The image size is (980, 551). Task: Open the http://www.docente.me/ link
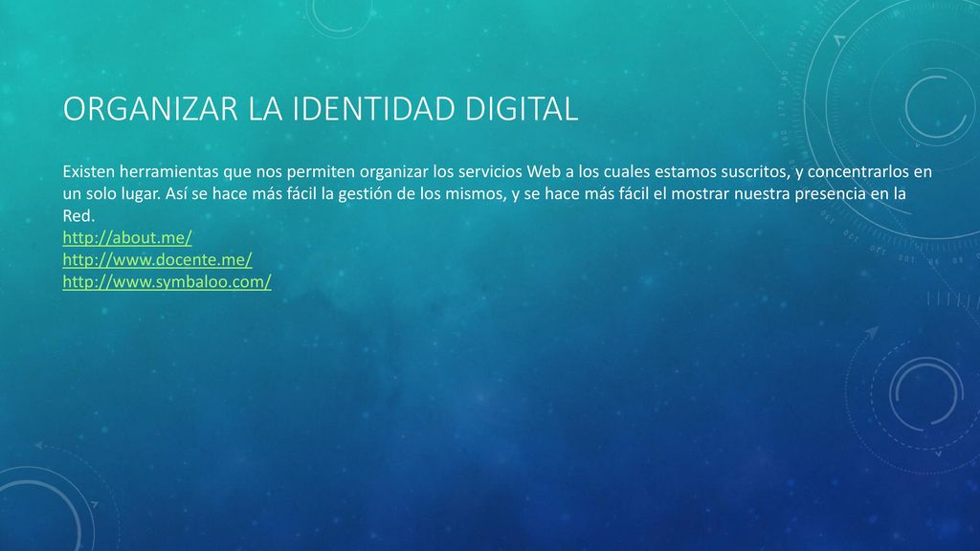[157, 260]
